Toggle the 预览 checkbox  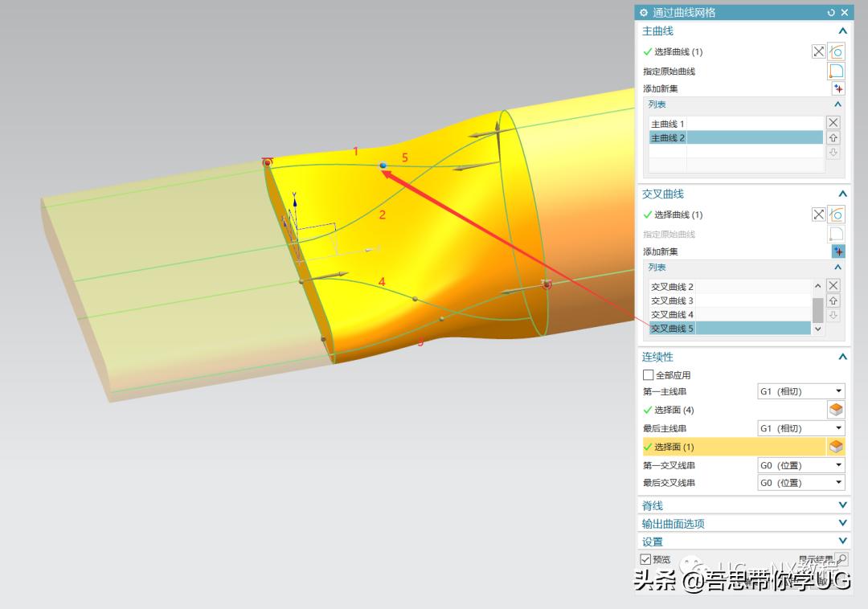[x=645, y=559]
